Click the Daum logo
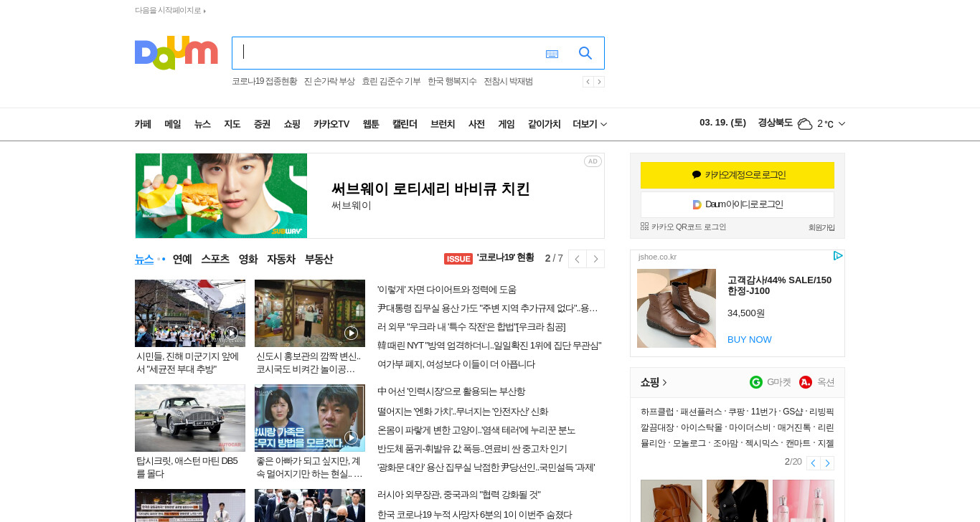Screen dimensions: 980x522 pos(176,52)
